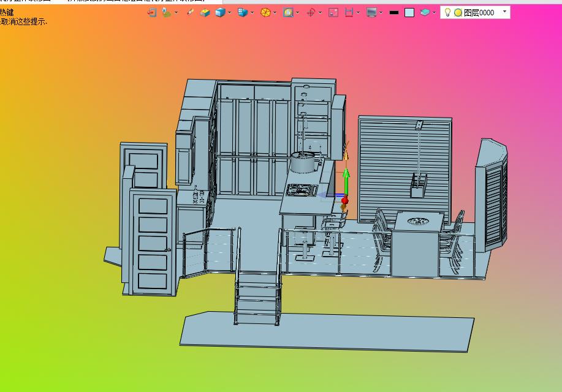This screenshot has width=562, height=392.
Task: Open the view orientation dropdown arrow
Action: point(253,12)
